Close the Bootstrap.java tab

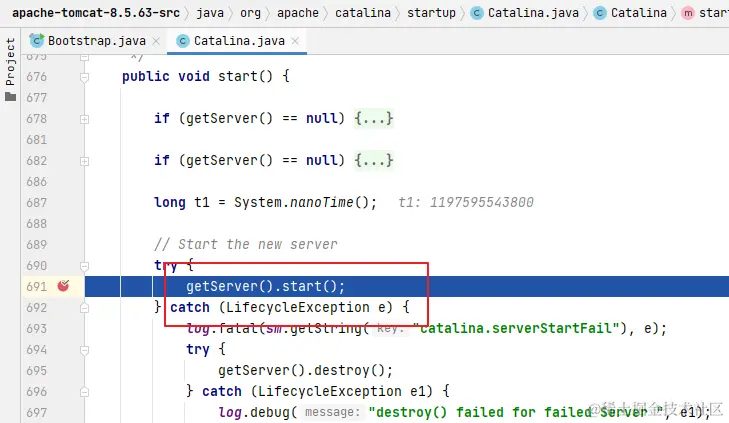coord(156,41)
